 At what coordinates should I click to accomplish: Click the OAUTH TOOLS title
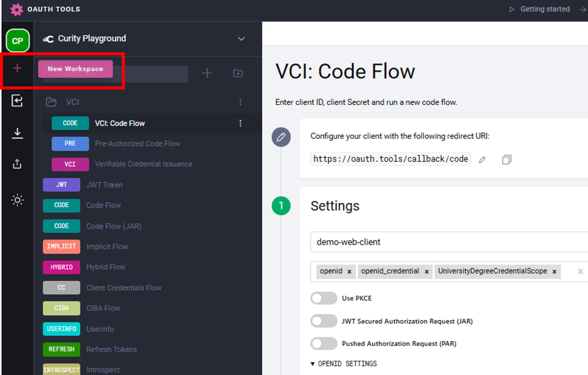(54, 9)
